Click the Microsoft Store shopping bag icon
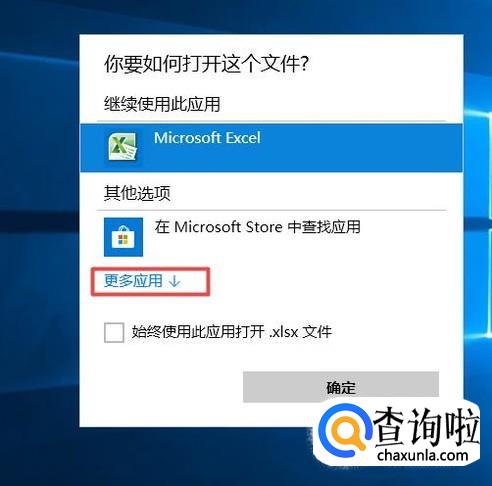The image size is (492, 486). [x=123, y=237]
